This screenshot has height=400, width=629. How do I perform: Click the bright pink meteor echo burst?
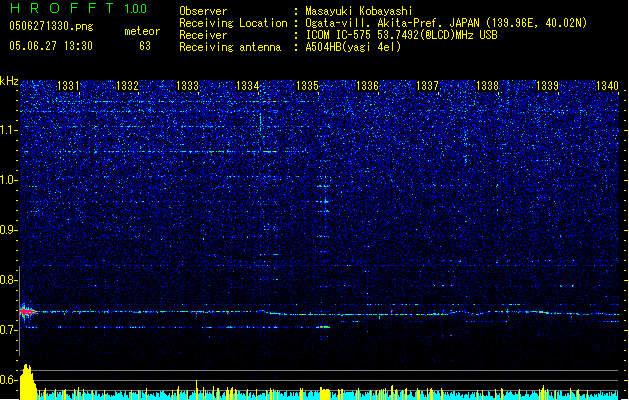point(27,312)
